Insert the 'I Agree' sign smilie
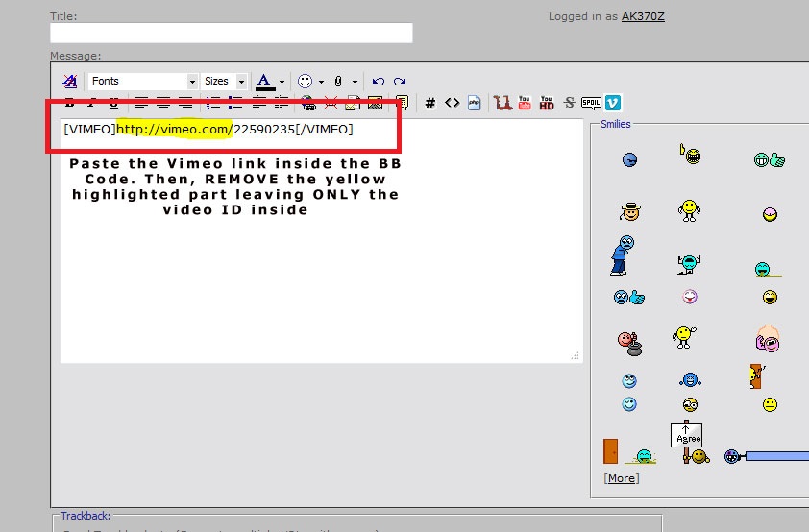 (690, 443)
